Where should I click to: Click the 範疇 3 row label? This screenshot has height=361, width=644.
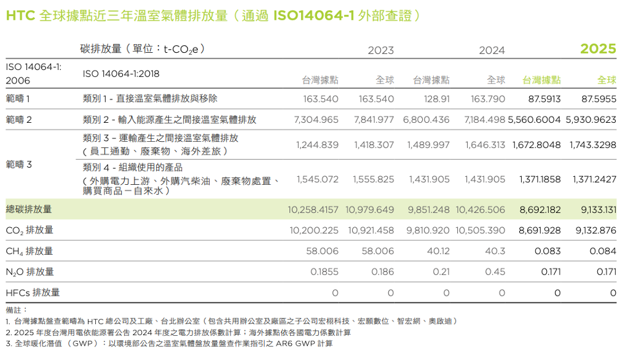coord(19,165)
